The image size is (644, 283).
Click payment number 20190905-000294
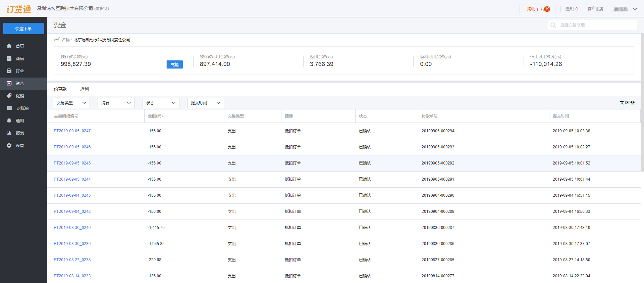point(438,131)
